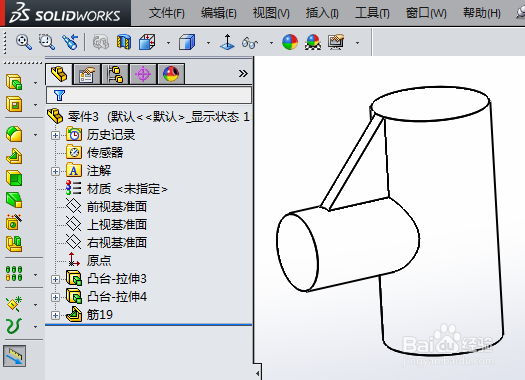Open Hide/Show Items dropdown arrow
Viewport: 525px width, 380px height.
(271, 43)
